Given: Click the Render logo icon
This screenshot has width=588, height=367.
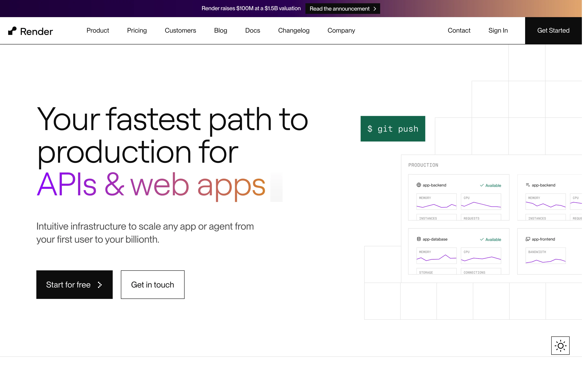Looking at the screenshot, I should click(12, 31).
